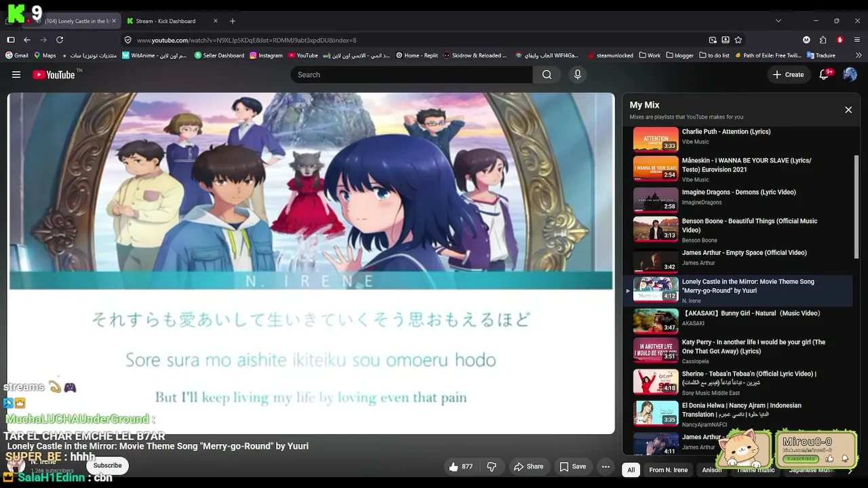This screenshot has height=488, width=868.
Task: Open the Seller Dashboard bookmark
Action: pyautogui.click(x=220, y=56)
